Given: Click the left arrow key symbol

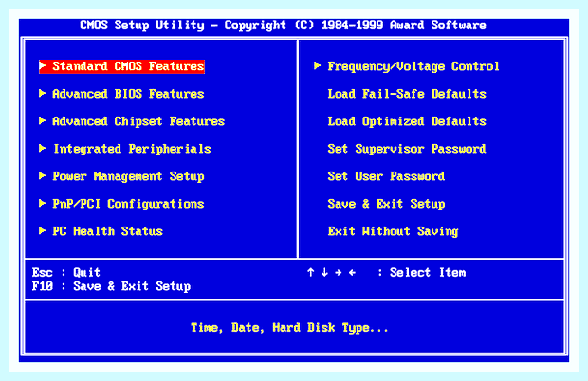Looking at the screenshot, I should [352, 272].
